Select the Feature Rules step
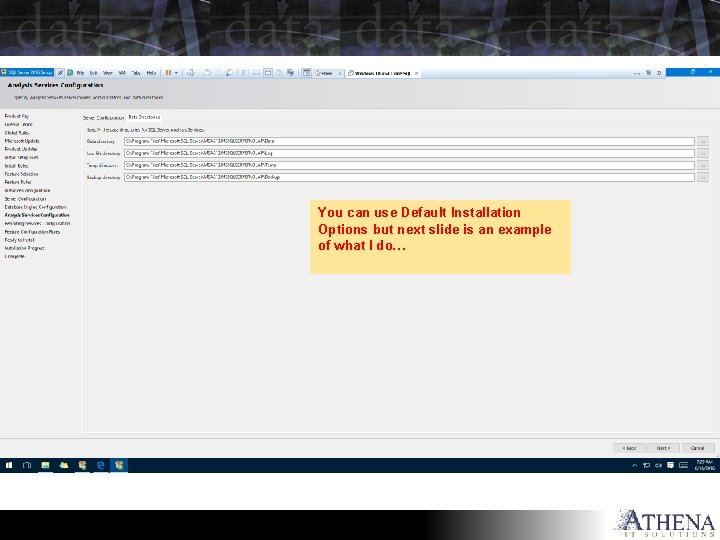This screenshot has height=540, width=720. pyautogui.click(x=18, y=182)
